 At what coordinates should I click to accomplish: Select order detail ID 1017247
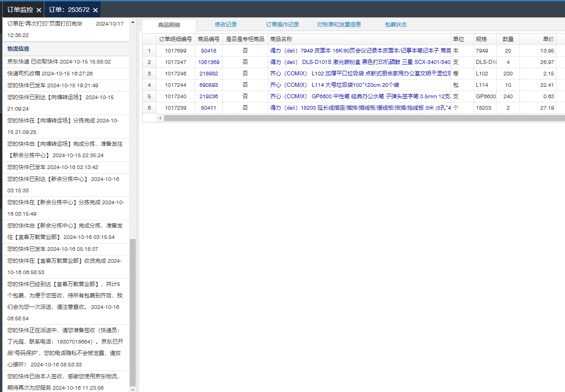coord(176,62)
